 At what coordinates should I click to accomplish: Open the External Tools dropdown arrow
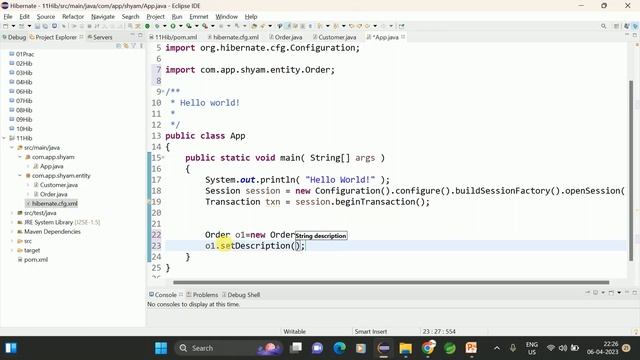(x=213, y=26)
